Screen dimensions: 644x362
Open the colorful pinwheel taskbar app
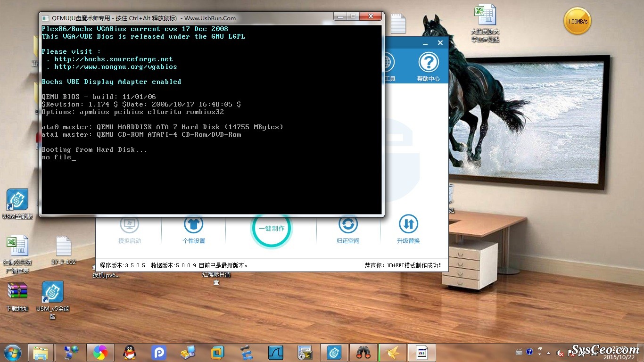[x=100, y=352]
